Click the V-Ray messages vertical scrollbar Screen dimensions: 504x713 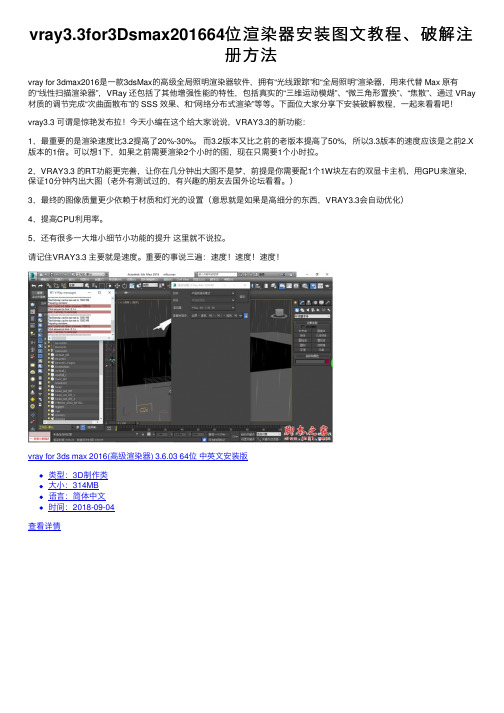[113, 318]
